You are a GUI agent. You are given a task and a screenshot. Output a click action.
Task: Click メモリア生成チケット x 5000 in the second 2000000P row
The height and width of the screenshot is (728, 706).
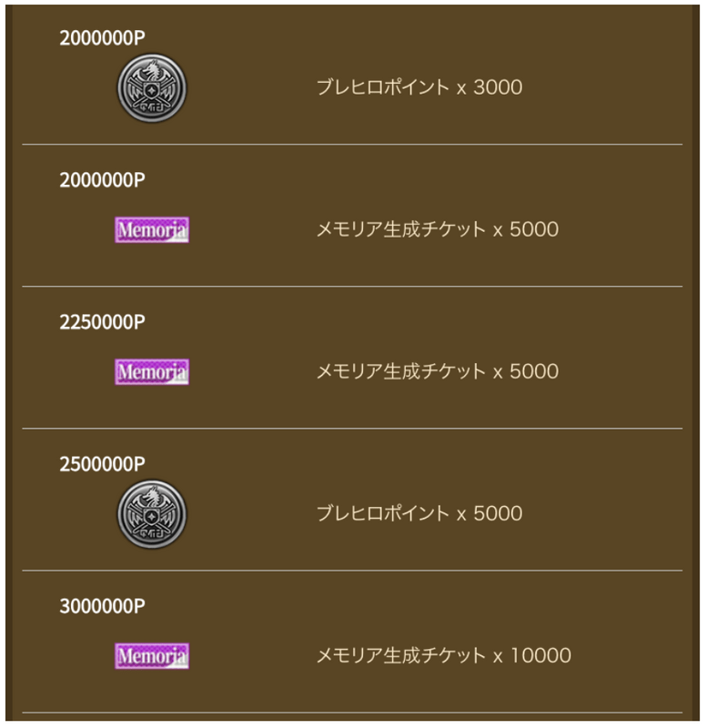click(x=437, y=229)
